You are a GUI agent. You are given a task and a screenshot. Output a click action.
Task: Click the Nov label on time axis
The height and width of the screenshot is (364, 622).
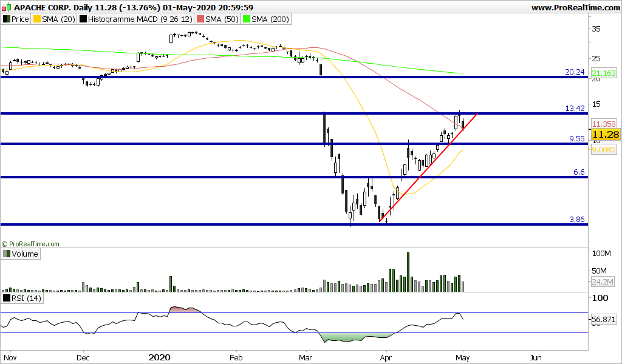click(10, 358)
